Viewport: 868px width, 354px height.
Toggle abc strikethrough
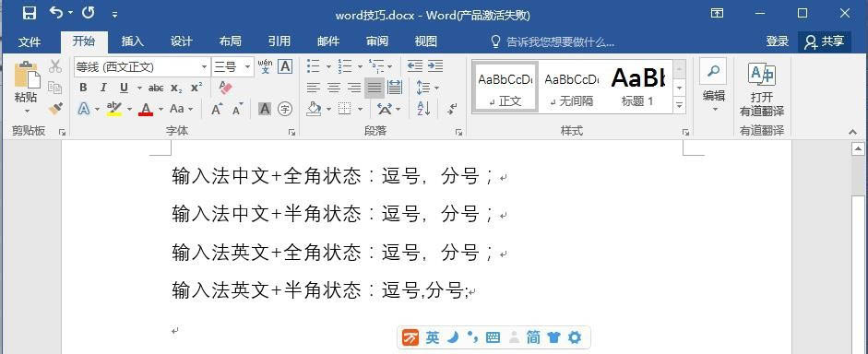(156, 88)
